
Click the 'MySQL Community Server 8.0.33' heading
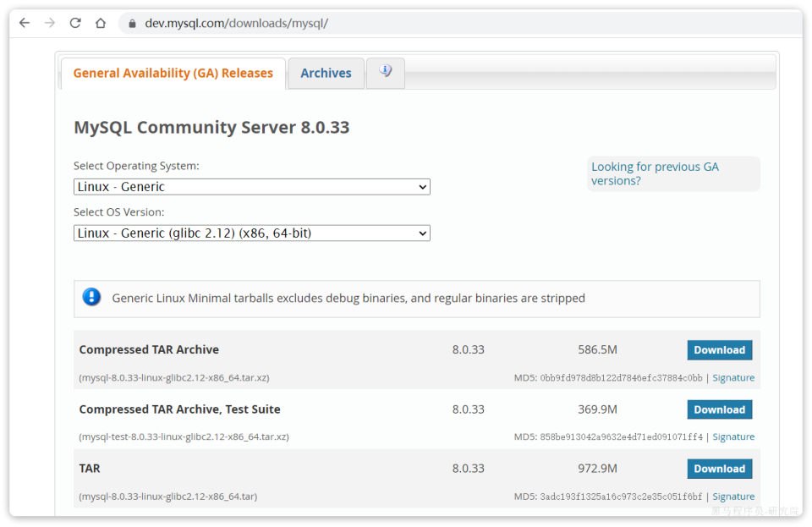click(x=211, y=128)
